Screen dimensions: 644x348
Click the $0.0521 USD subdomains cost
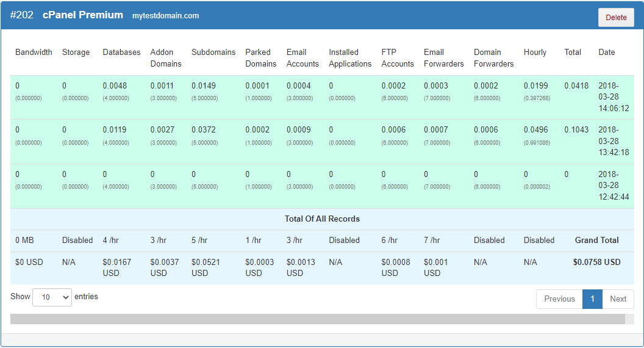tap(206, 267)
